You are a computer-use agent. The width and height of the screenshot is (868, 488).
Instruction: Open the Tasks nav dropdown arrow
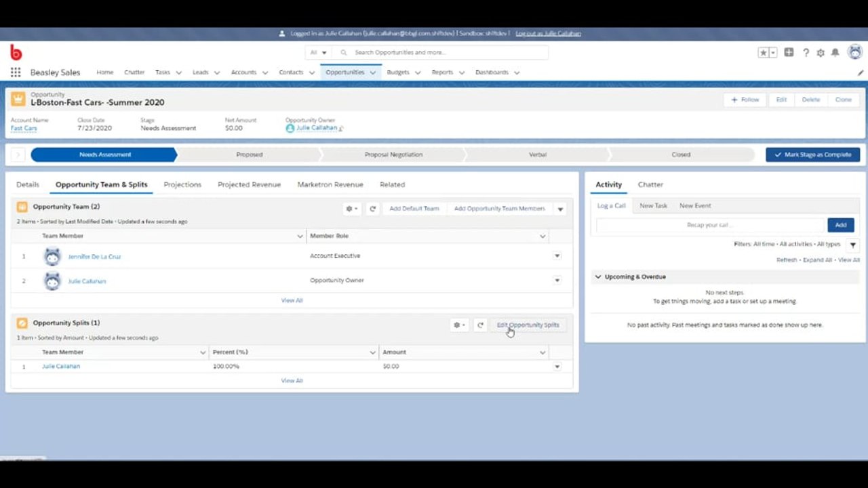click(178, 73)
